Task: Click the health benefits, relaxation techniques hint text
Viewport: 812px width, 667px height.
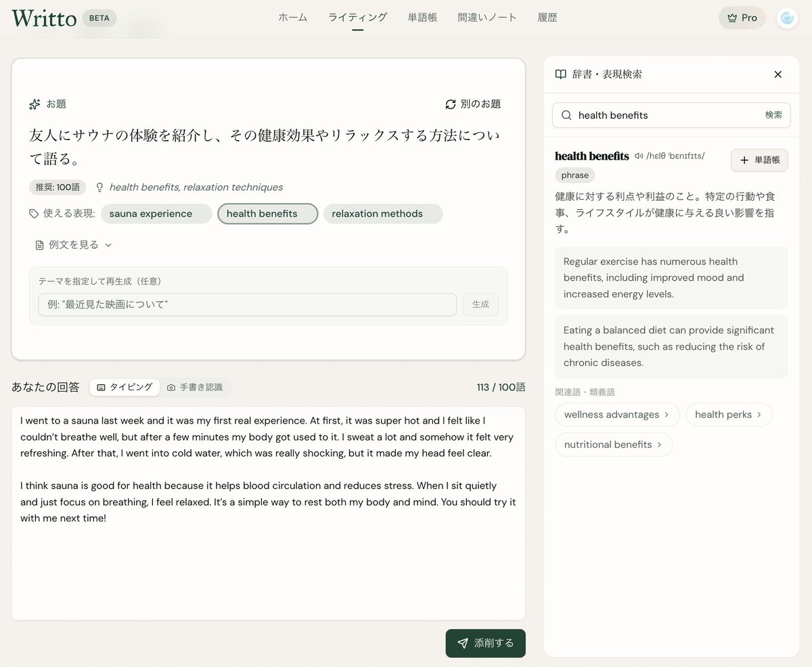Action: [196, 187]
